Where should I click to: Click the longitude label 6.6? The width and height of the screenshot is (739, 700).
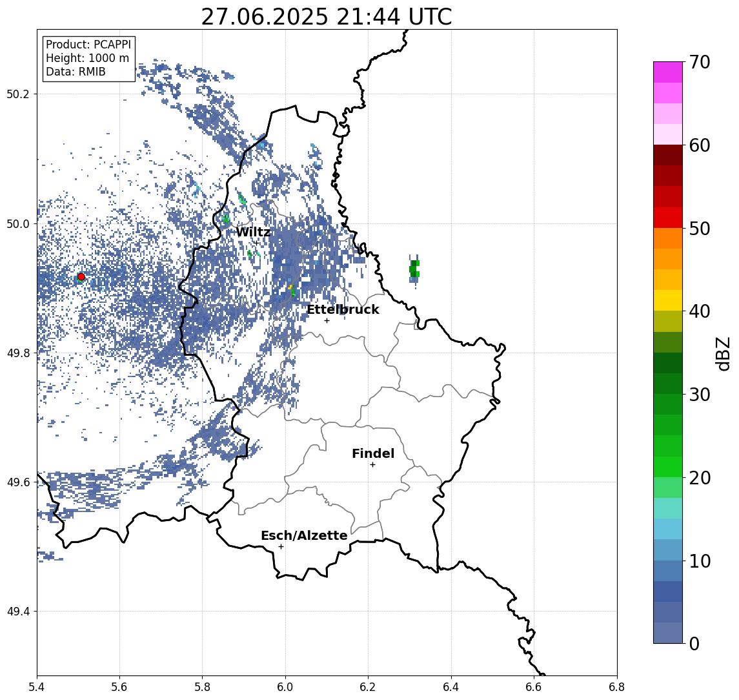pyautogui.click(x=534, y=687)
